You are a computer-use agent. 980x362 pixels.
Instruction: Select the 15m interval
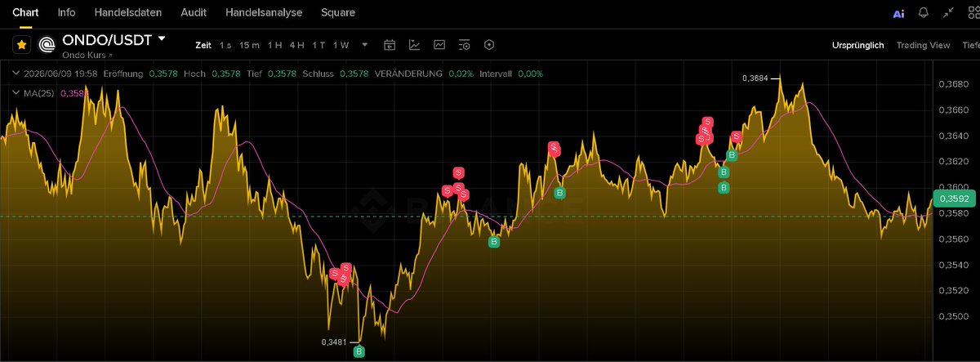coord(250,45)
